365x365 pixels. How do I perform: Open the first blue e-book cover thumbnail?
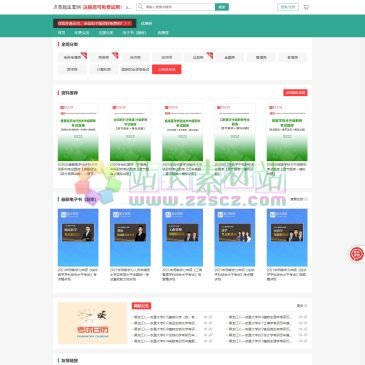point(78,237)
